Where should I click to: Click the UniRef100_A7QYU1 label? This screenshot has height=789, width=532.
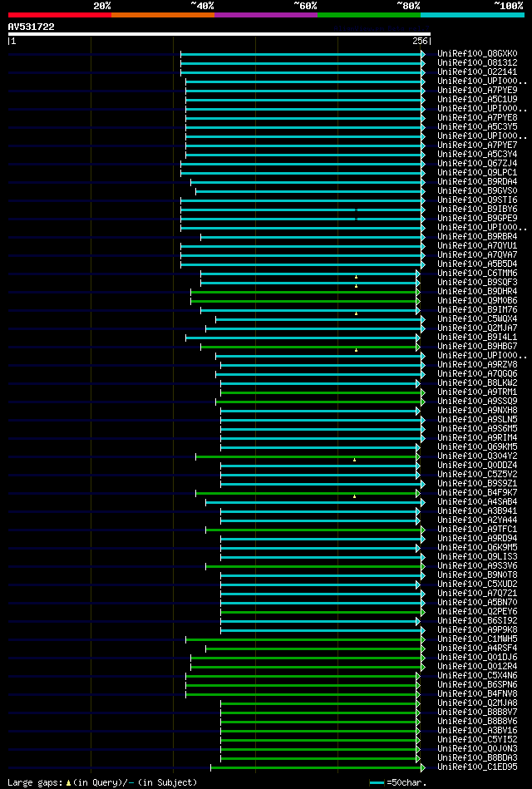[x=477, y=246]
